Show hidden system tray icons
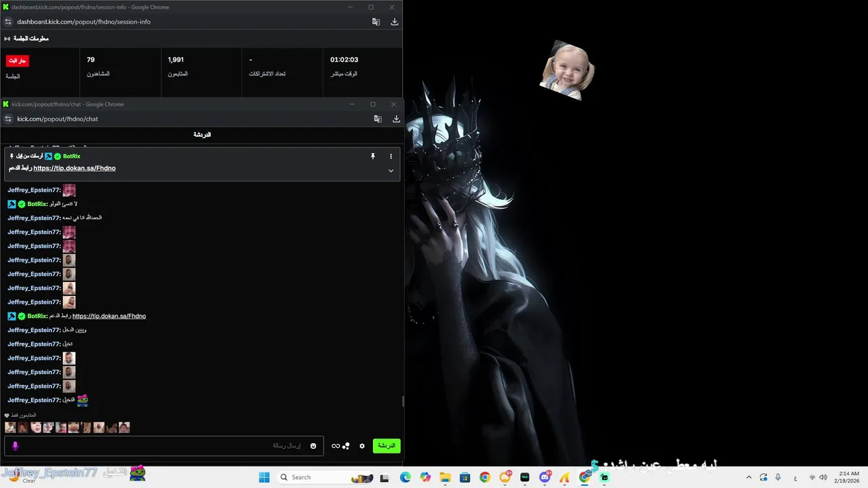The height and width of the screenshot is (488, 868). 749,477
